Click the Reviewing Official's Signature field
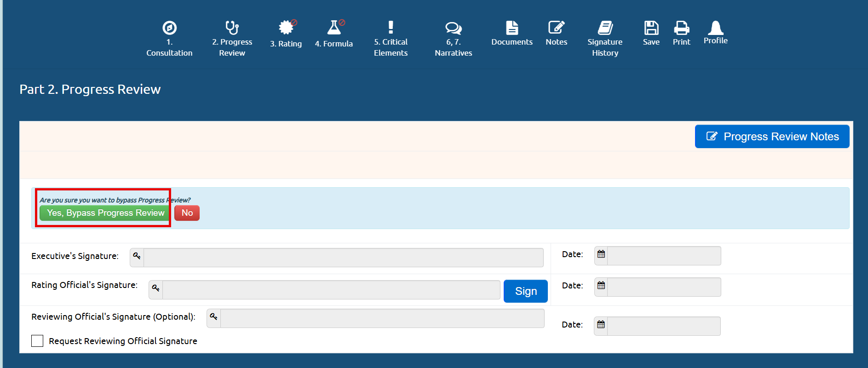Screen dimensions: 868x368 [x=382, y=318]
